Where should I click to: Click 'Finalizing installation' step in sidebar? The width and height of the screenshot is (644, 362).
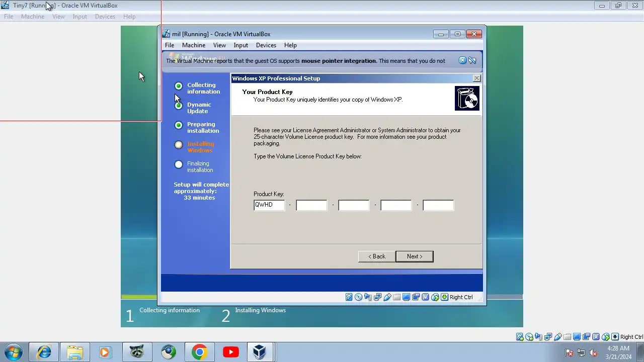[200, 166]
